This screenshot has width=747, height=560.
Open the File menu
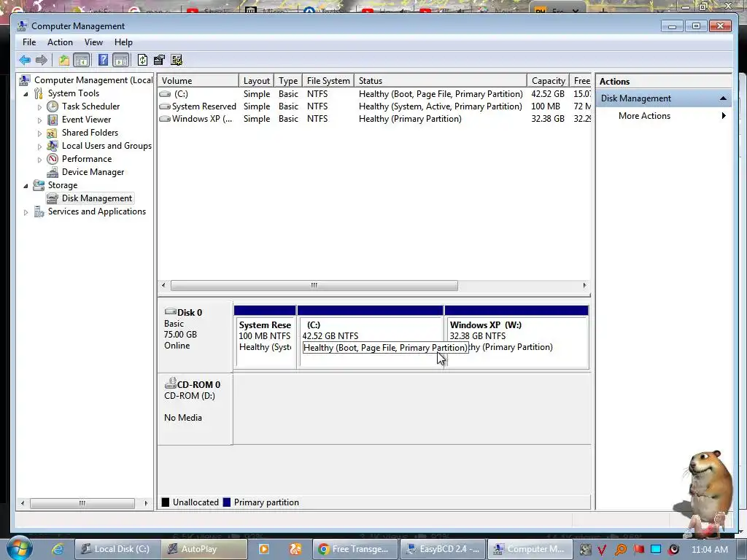[29, 42]
